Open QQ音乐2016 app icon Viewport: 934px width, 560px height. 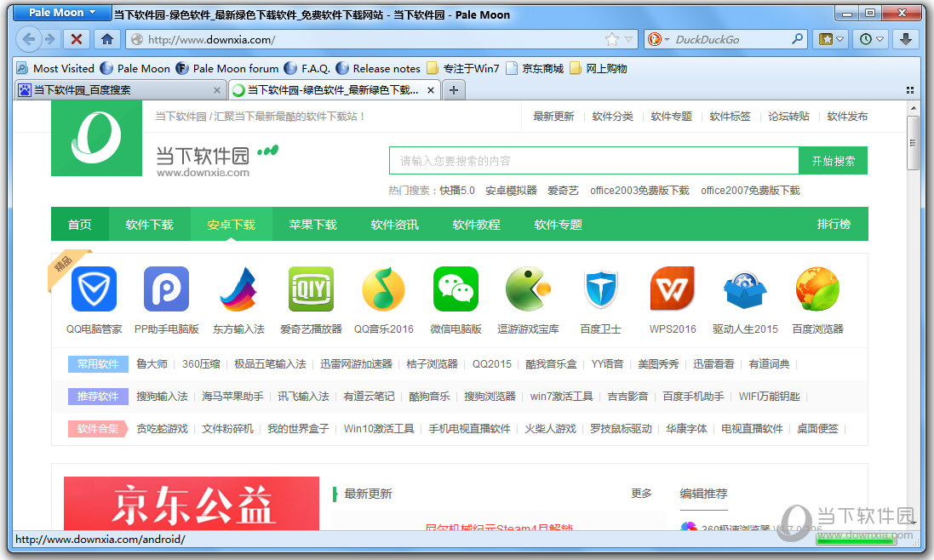[x=384, y=289]
